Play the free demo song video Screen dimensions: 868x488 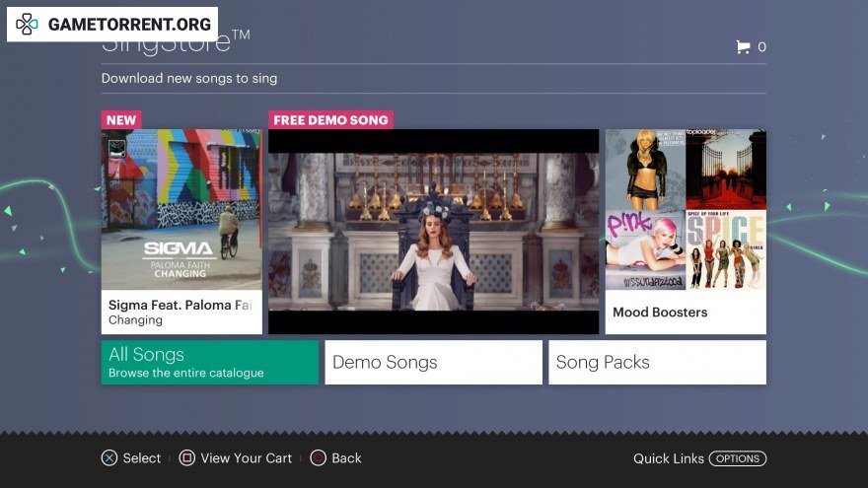point(433,232)
